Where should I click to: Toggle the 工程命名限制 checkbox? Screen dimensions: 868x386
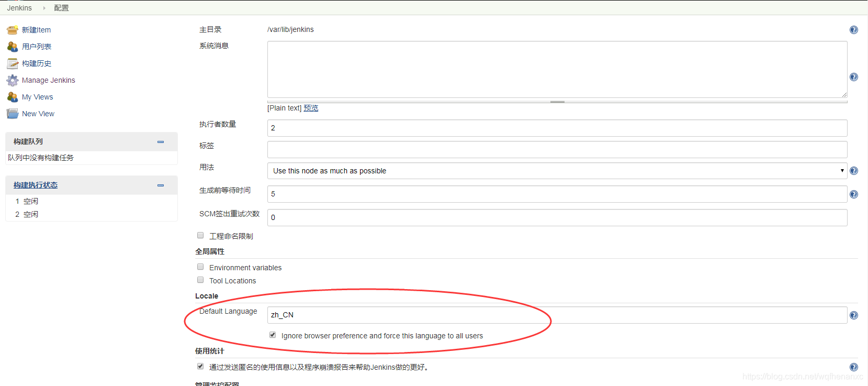click(200, 236)
